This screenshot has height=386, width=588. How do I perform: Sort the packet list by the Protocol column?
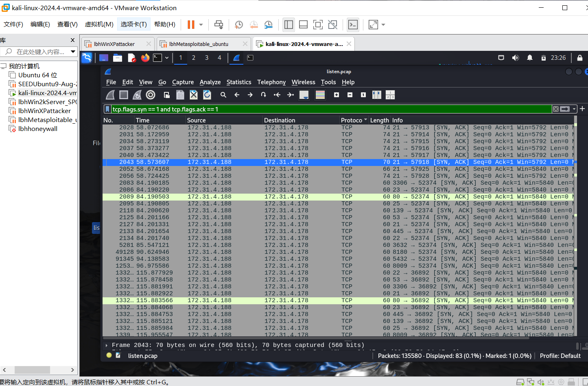[354, 120]
